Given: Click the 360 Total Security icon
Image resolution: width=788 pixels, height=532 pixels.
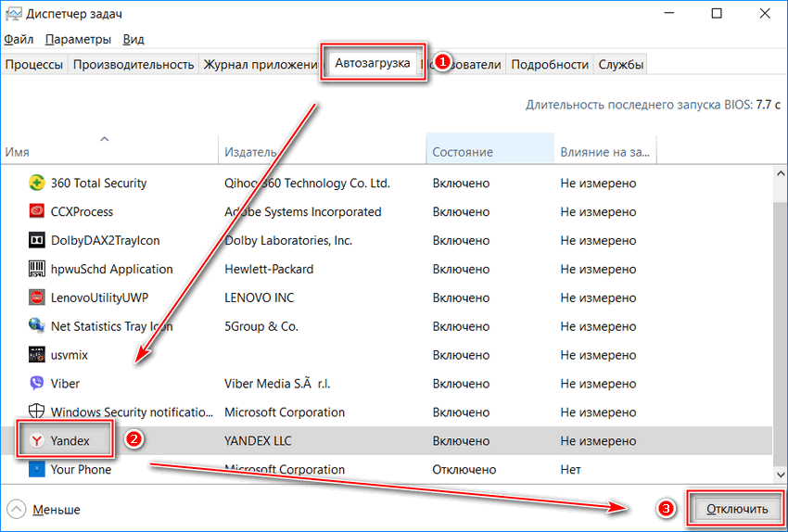Looking at the screenshot, I should [x=37, y=183].
